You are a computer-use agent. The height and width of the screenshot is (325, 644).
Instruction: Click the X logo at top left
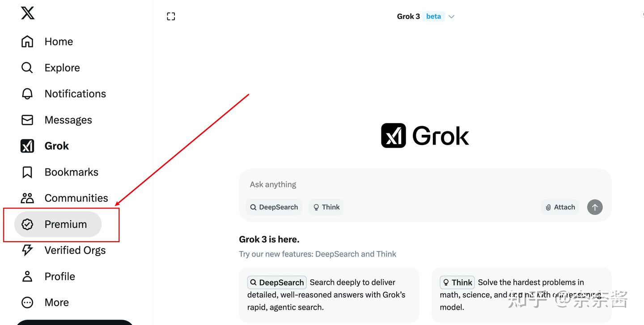coord(27,13)
